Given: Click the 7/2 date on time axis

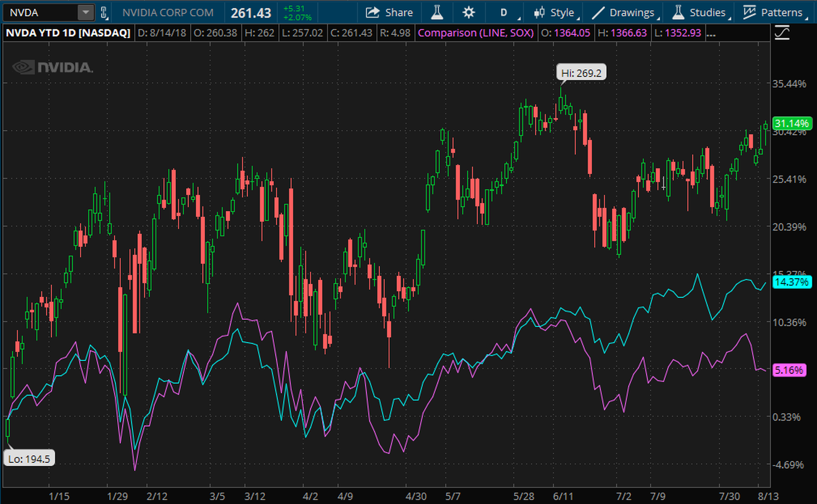Looking at the screenshot, I should pos(623,496).
